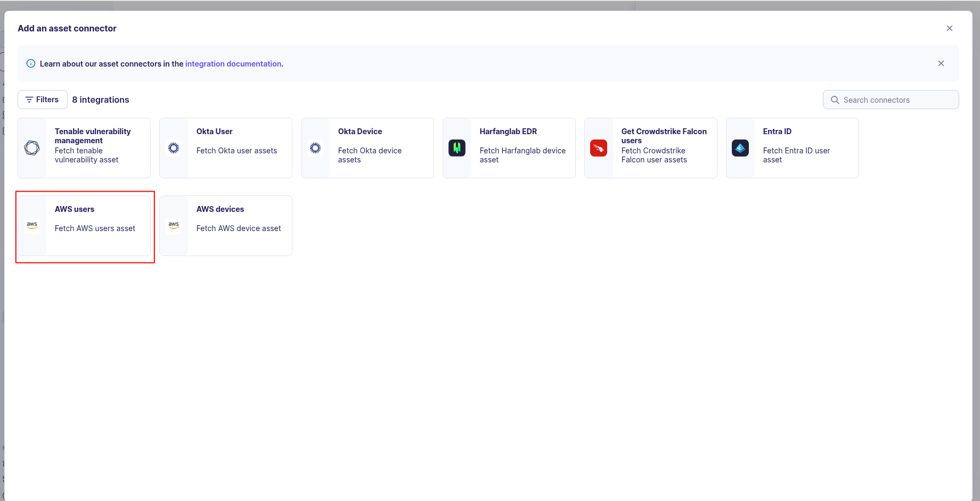Click the Harfanglab EDR green icon
The width and height of the screenshot is (980, 501).
pos(457,148)
